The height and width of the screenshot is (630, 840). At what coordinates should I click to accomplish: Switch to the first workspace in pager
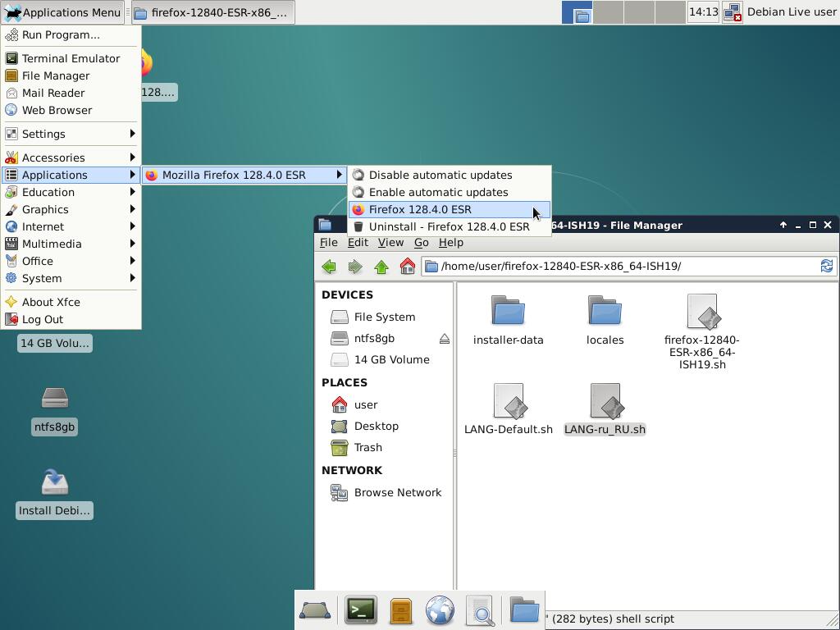click(577, 12)
